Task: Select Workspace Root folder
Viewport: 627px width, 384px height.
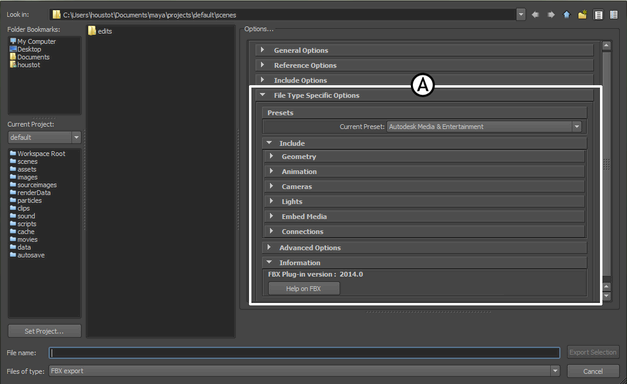Action: (x=38, y=154)
